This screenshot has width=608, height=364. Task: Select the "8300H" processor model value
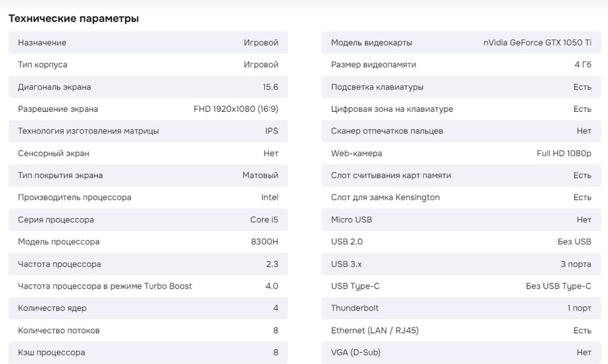tap(264, 242)
